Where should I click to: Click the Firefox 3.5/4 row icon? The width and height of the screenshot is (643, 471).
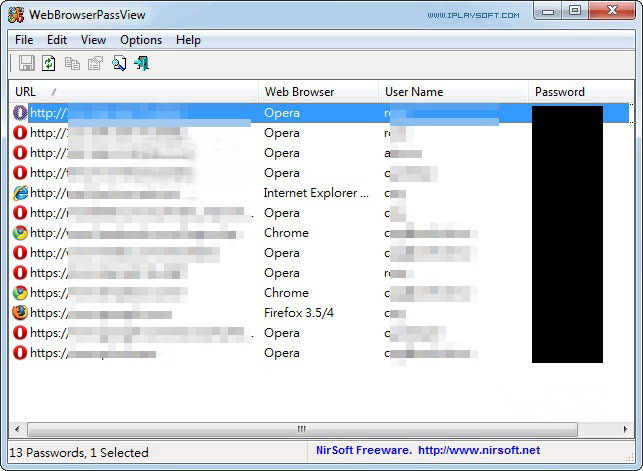click(20, 313)
